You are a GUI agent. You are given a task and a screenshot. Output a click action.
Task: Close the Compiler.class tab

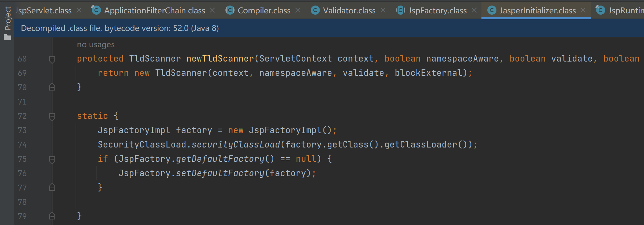point(298,10)
